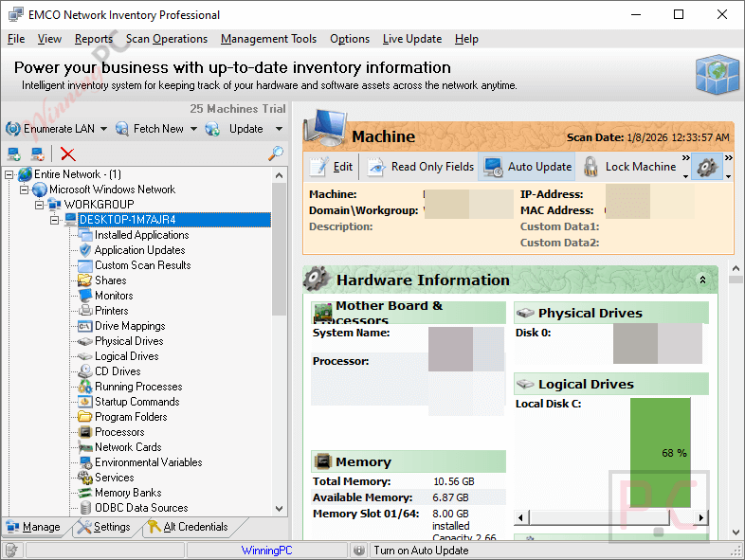Select the Installed Applications node

pos(141,235)
